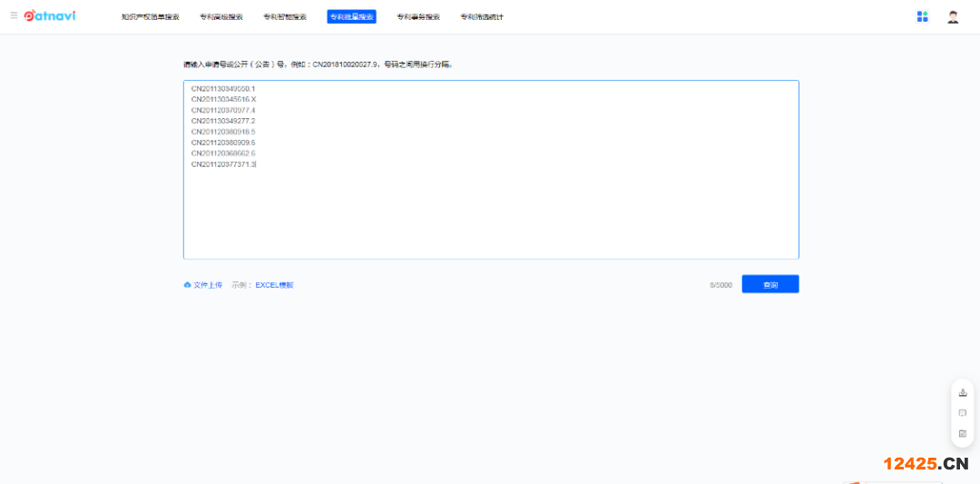Open the user avatar profile menu
980x484 pixels.
pyautogui.click(x=953, y=16)
